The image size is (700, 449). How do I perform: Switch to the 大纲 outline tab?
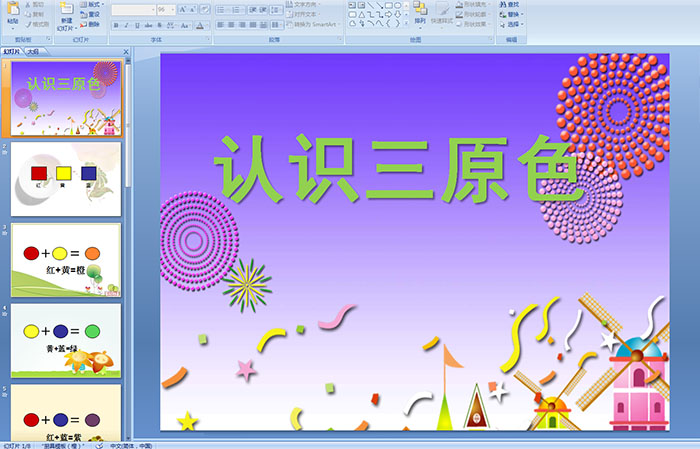tap(33, 52)
